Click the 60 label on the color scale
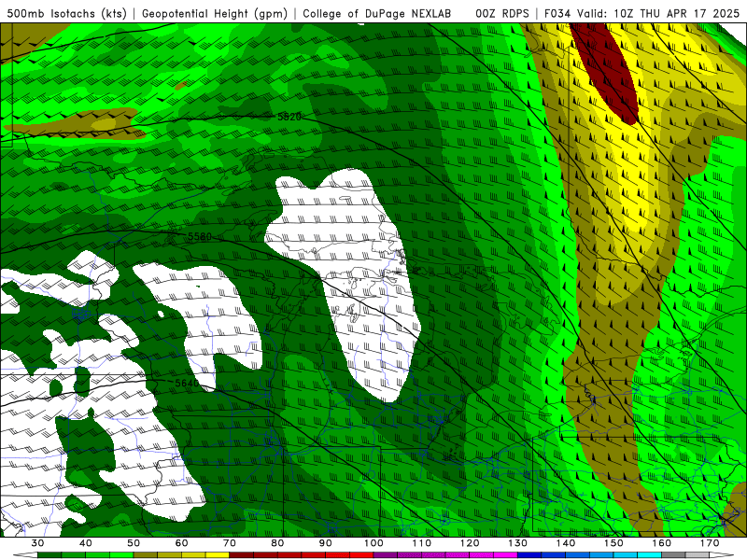The height and width of the screenshot is (560, 747). point(181,543)
